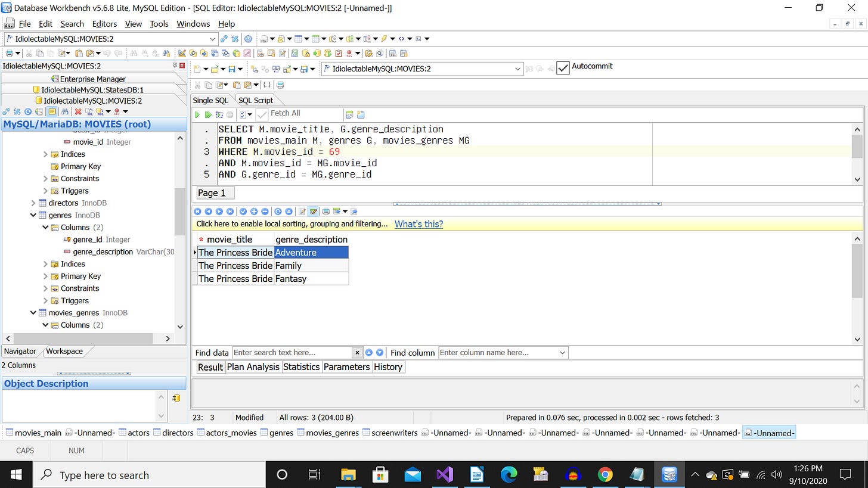Open the Editors menu
Screen dimensions: 868x488
click(104, 24)
